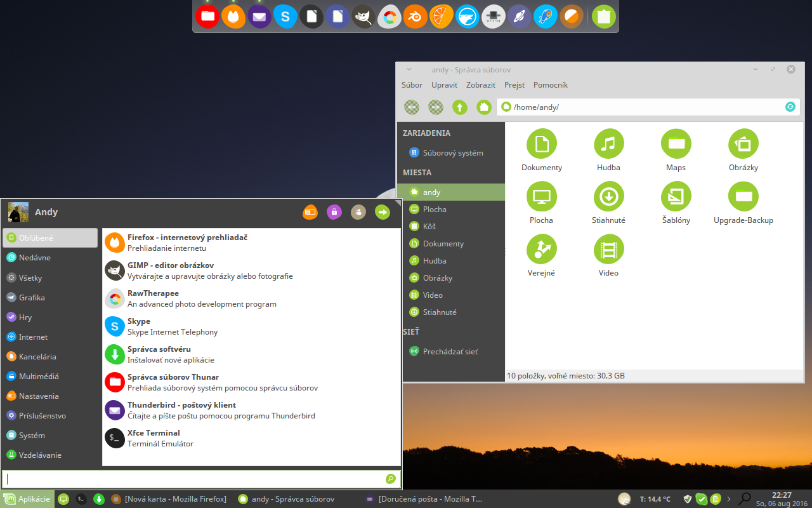Click the application menu search field
Screen dimensions: 812x508
pyautogui.click(x=201, y=479)
